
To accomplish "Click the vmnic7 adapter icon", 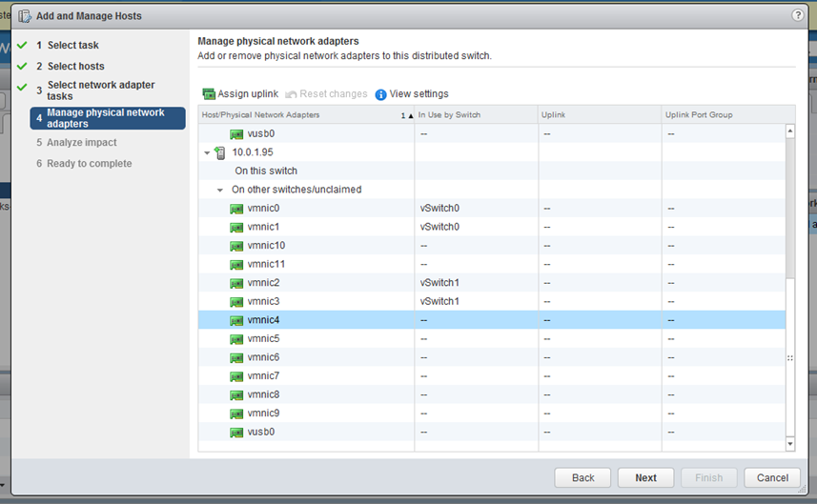I will click(236, 376).
